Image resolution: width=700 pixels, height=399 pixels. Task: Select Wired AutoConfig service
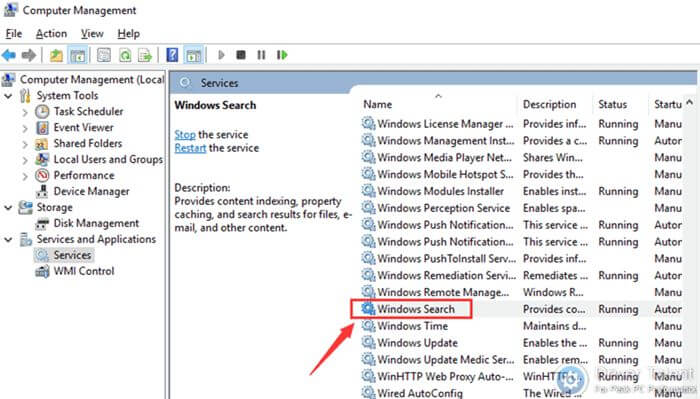click(521, 393)
